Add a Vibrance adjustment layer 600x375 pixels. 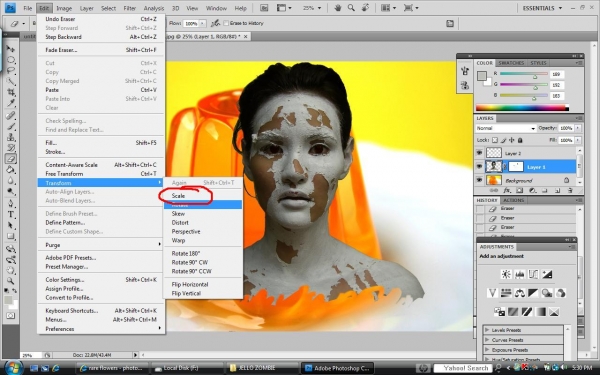coord(492,293)
